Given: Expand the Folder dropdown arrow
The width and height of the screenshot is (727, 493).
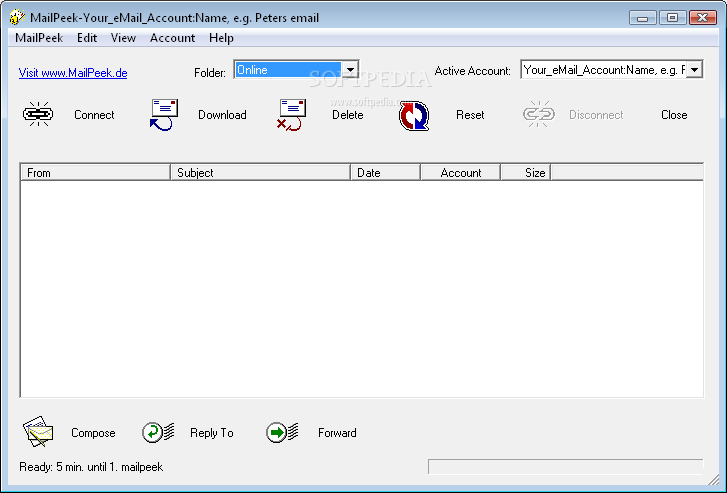Looking at the screenshot, I should pyautogui.click(x=350, y=70).
